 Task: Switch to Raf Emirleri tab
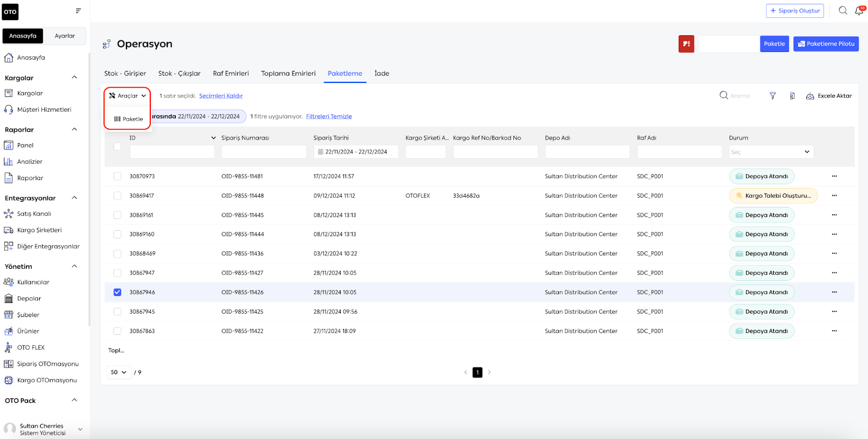pyautogui.click(x=231, y=73)
